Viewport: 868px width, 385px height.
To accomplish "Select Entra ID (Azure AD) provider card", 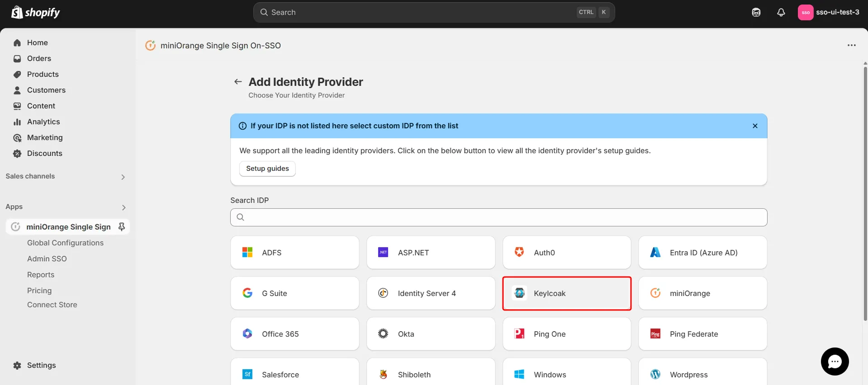I will pos(703,252).
